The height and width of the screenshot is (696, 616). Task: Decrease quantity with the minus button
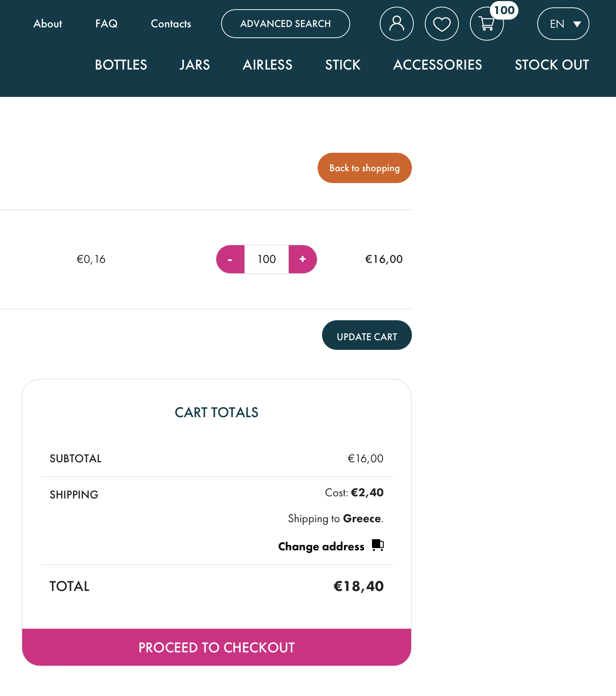(x=230, y=259)
